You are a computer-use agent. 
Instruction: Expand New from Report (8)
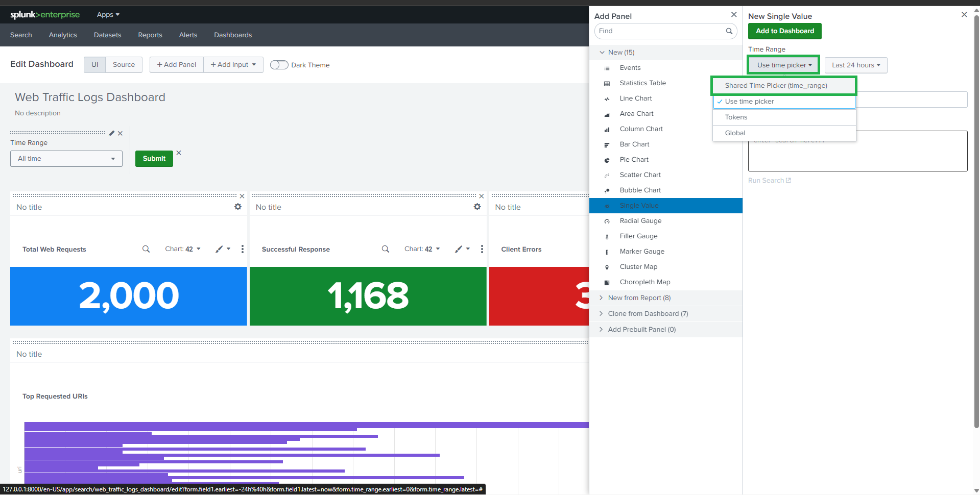point(666,298)
